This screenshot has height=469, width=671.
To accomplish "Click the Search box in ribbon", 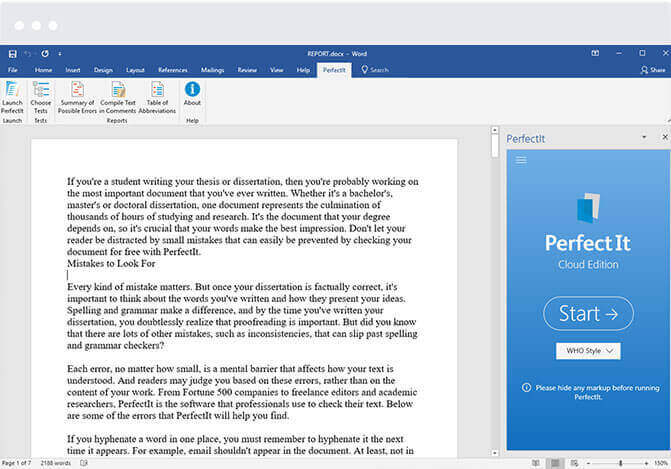I will pyautogui.click(x=375, y=70).
